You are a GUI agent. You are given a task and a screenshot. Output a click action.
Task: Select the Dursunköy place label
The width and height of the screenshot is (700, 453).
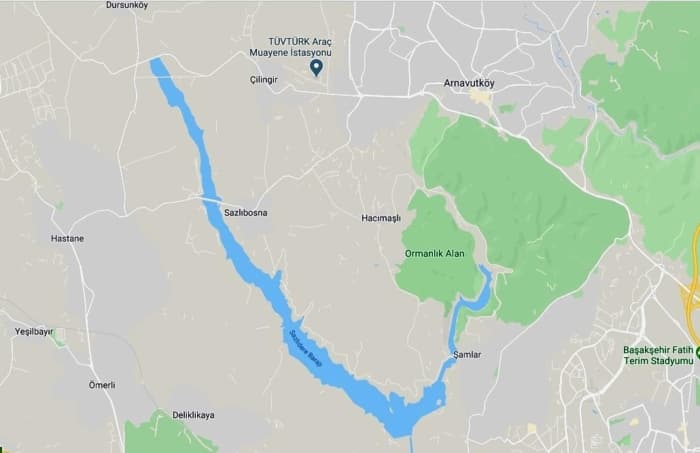click(127, 5)
